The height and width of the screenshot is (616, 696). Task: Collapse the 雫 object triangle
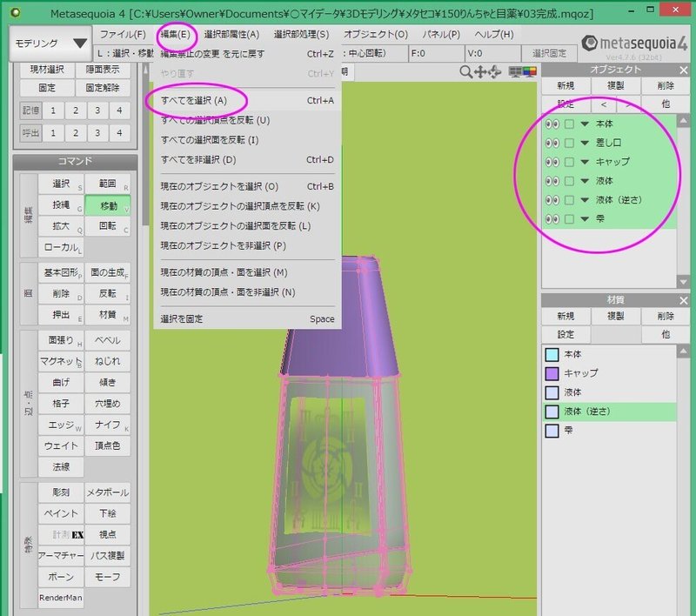(x=585, y=219)
